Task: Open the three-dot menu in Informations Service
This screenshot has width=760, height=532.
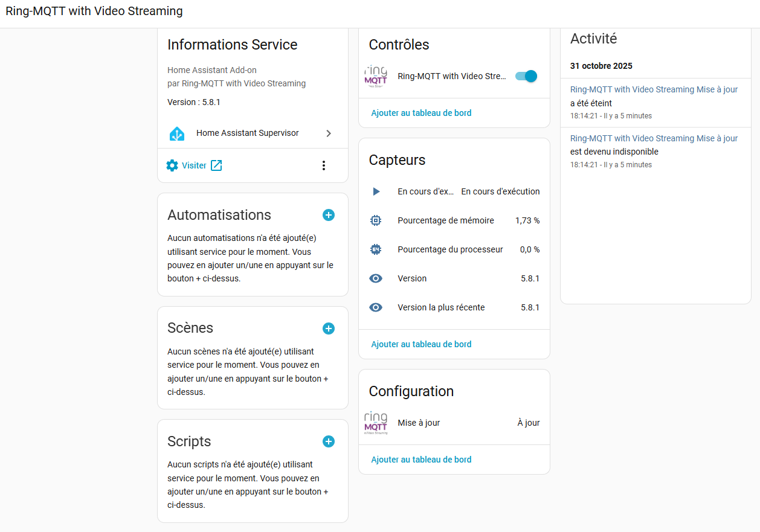Action: click(324, 165)
